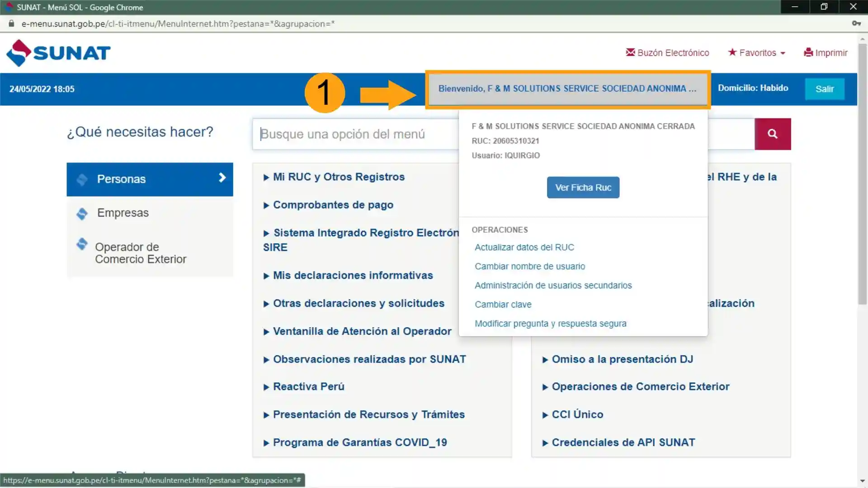Click the padlock icon beside URL
The width and height of the screenshot is (868, 488).
pos(11,23)
